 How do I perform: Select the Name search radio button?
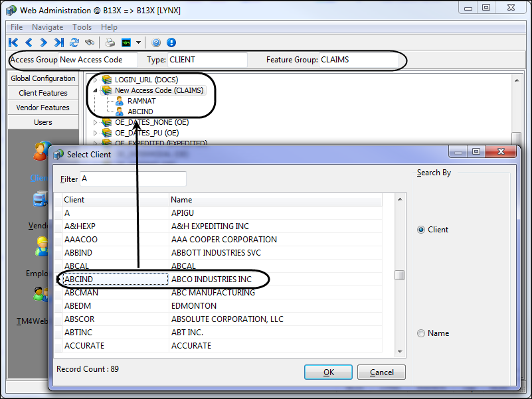coord(421,333)
